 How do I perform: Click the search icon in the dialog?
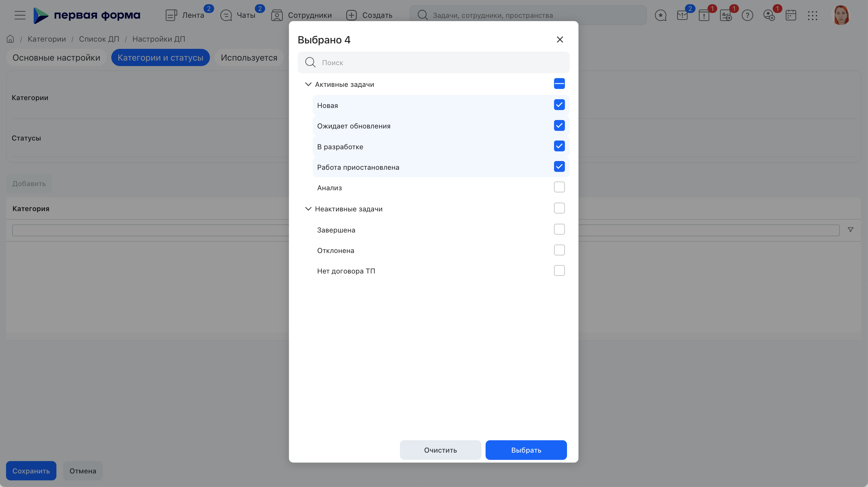[x=310, y=62]
